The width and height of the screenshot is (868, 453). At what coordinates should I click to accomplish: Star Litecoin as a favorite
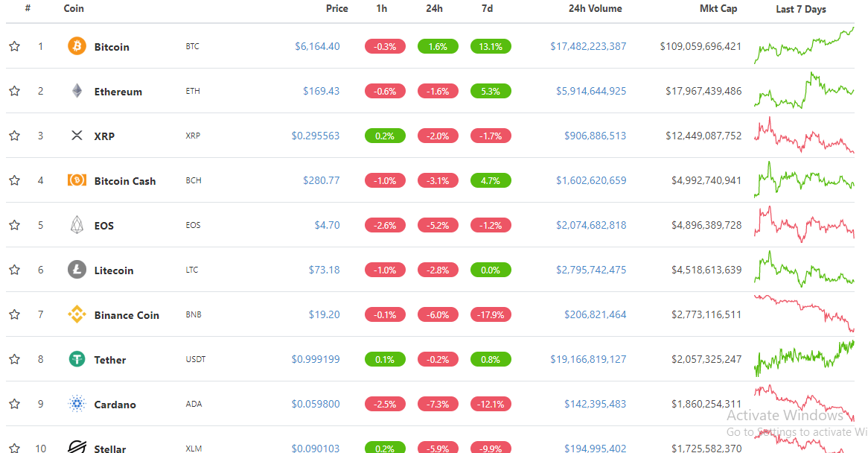click(15, 270)
